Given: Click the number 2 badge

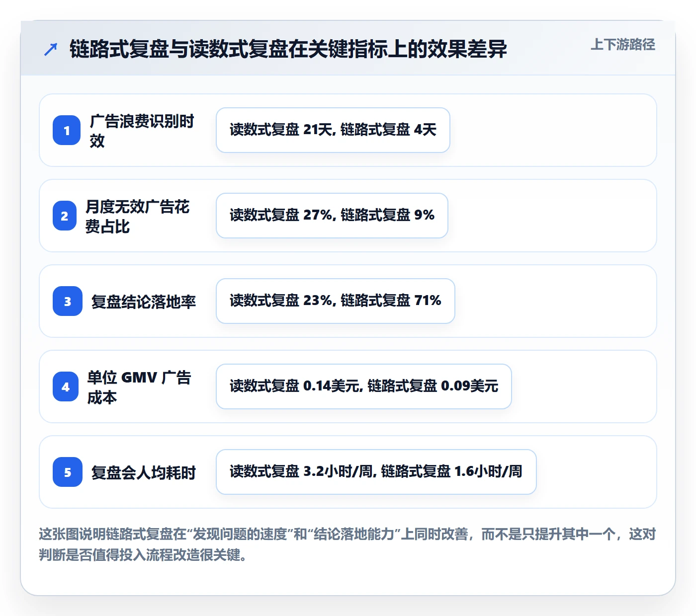Looking at the screenshot, I should (x=65, y=216).
